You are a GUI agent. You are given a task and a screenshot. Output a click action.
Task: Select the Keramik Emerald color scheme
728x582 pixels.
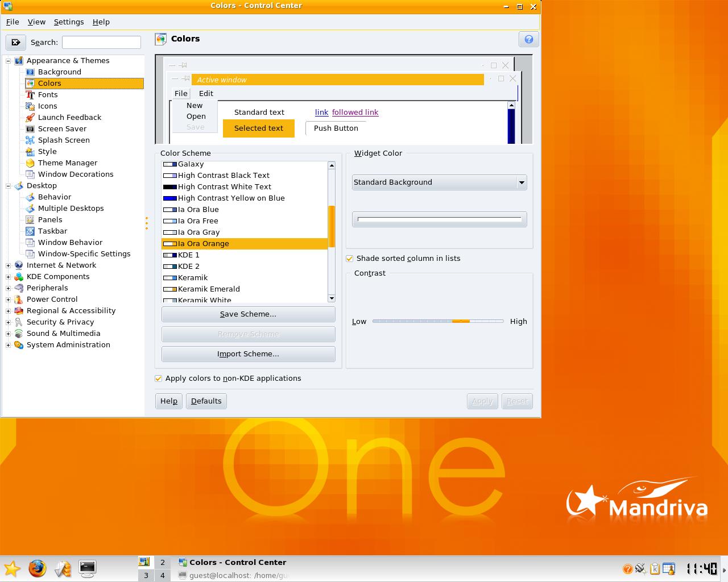point(245,289)
